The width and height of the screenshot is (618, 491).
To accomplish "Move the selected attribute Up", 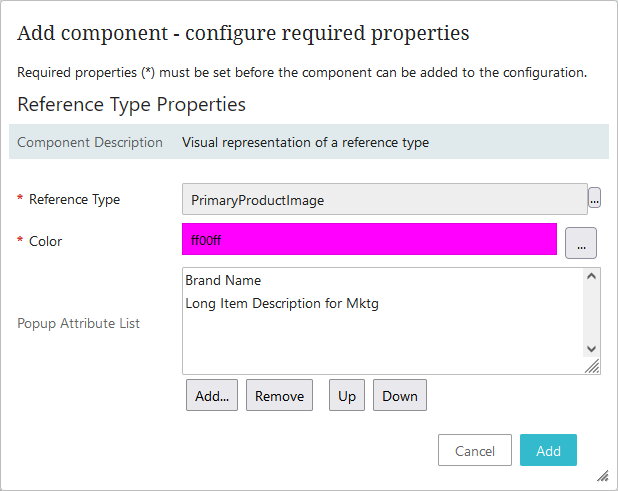I will tap(347, 396).
